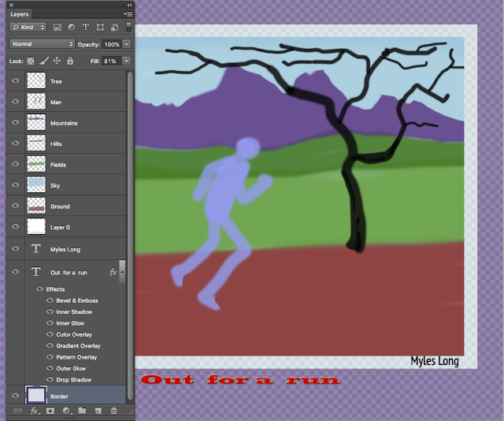This screenshot has width=504, height=421.
Task: Link layers icon at panel bottom
Action: 17,411
